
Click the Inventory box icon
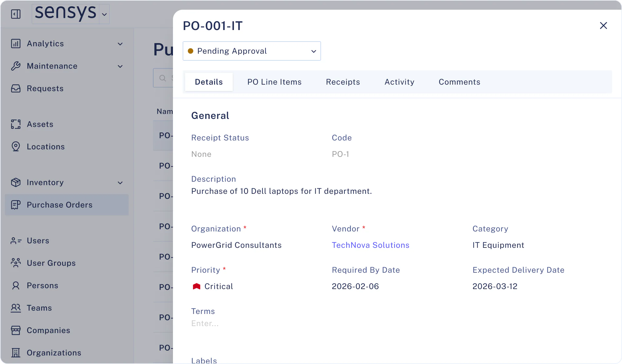click(x=16, y=183)
